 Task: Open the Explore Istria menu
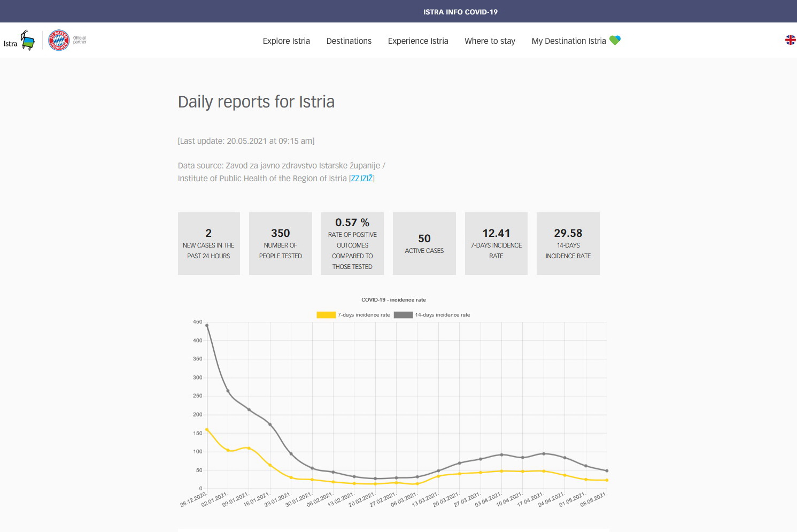[x=287, y=41]
